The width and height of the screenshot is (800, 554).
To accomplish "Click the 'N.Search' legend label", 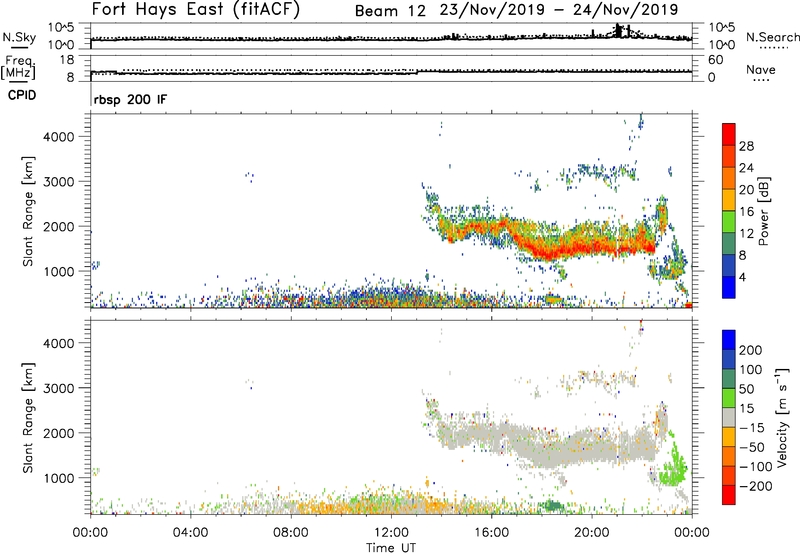I will [772, 37].
